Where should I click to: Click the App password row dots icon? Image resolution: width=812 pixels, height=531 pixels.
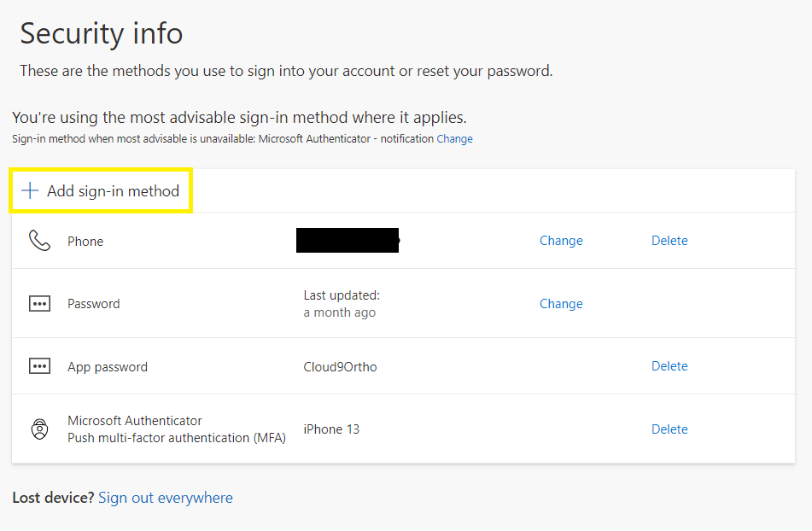[39, 366]
